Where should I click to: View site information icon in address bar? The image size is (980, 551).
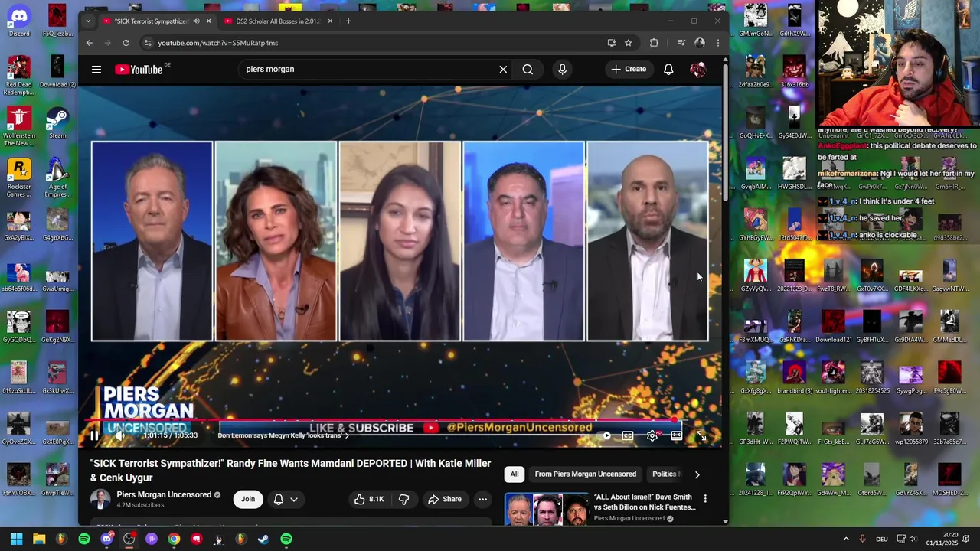[148, 43]
